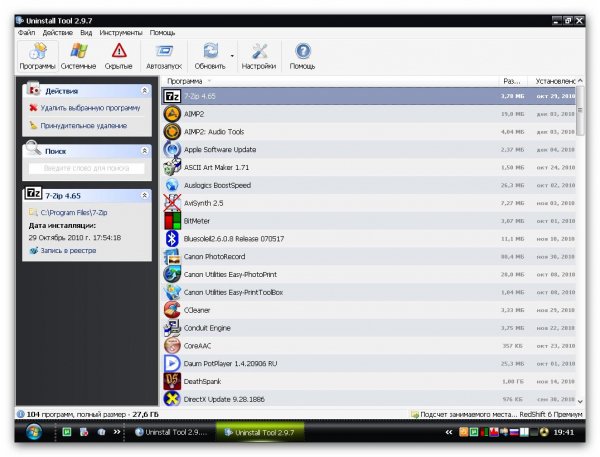
Task: Select the Apple Software Update icon
Action: [172, 150]
